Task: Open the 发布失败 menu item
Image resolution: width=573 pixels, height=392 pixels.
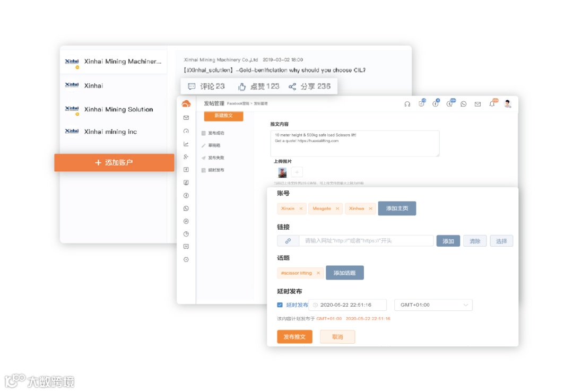Action: [213, 158]
